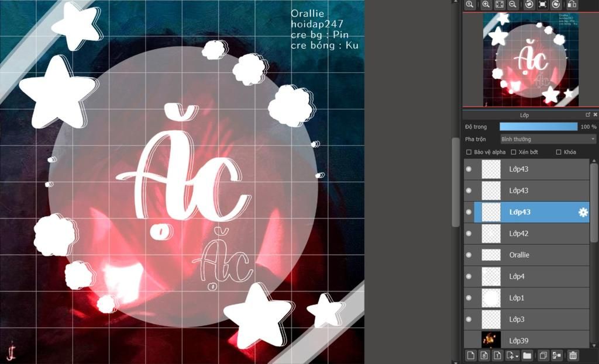Enable the Khóa lock checkbox
599x364 pixels.
click(x=559, y=152)
